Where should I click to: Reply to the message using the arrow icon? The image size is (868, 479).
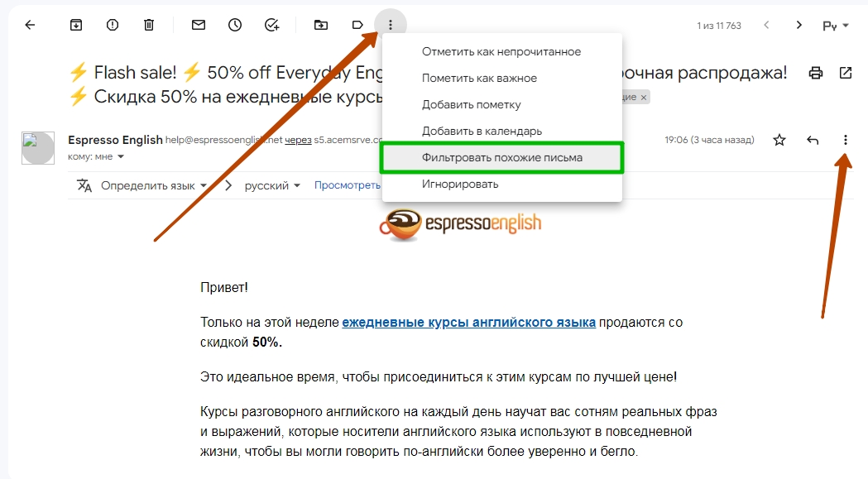click(812, 140)
